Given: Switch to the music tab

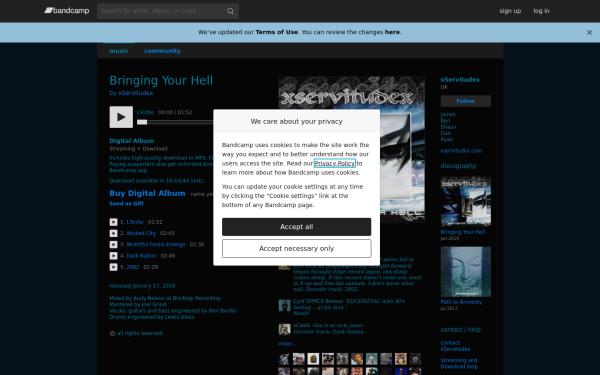Looking at the screenshot, I should (119, 51).
